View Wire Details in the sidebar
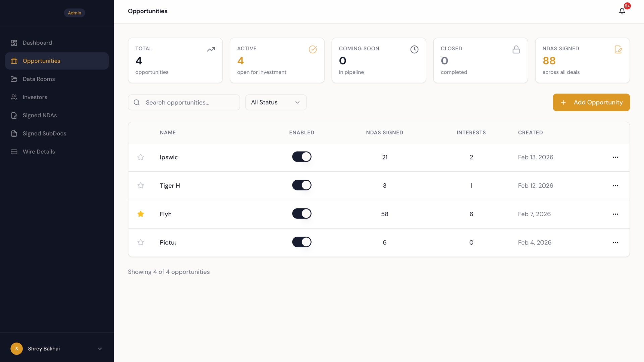Viewport: 644px width, 362px height. tap(39, 152)
